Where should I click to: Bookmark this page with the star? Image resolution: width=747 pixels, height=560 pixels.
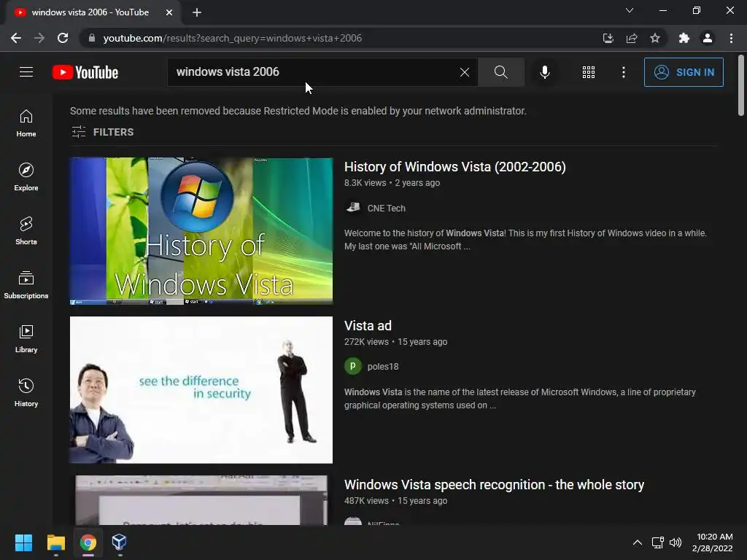click(x=655, y=38)
